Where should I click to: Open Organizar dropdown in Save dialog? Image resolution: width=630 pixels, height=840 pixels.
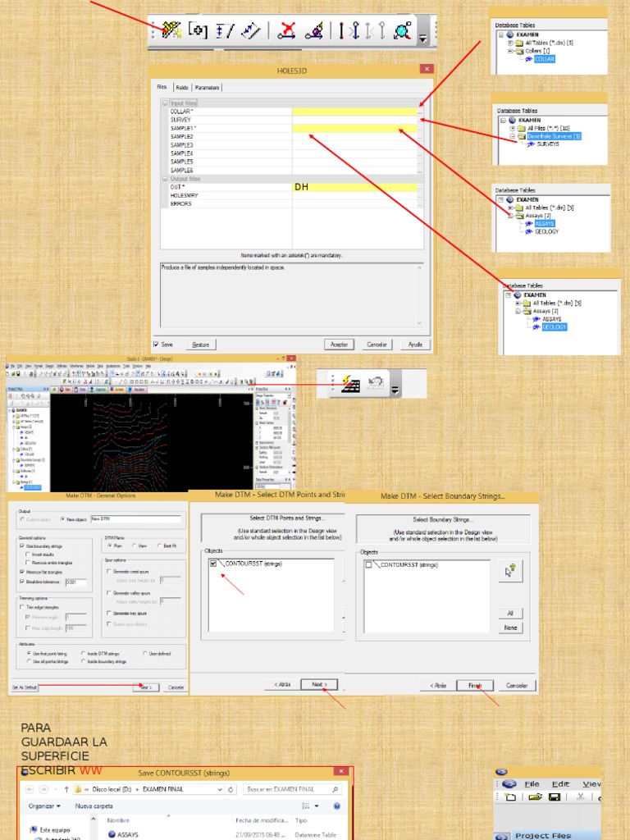point(44,806)
